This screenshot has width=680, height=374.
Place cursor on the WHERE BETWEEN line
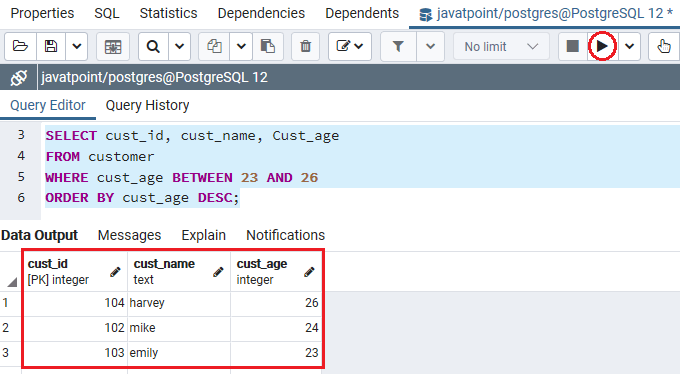pos(181,177)
